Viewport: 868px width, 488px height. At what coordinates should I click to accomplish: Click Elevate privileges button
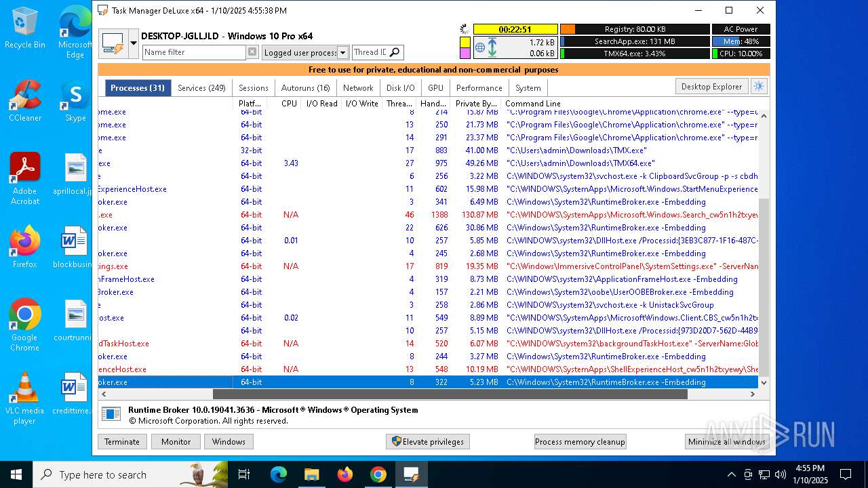point(427,442)
